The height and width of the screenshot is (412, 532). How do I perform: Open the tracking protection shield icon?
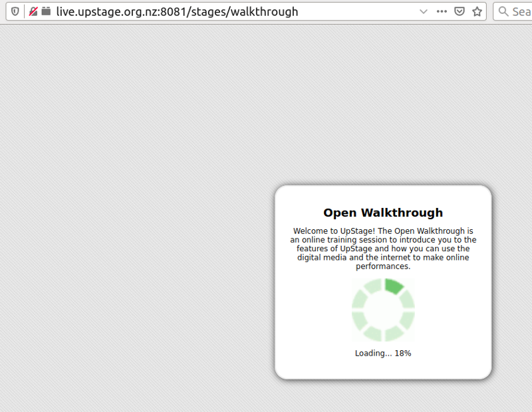click(15, 11)
